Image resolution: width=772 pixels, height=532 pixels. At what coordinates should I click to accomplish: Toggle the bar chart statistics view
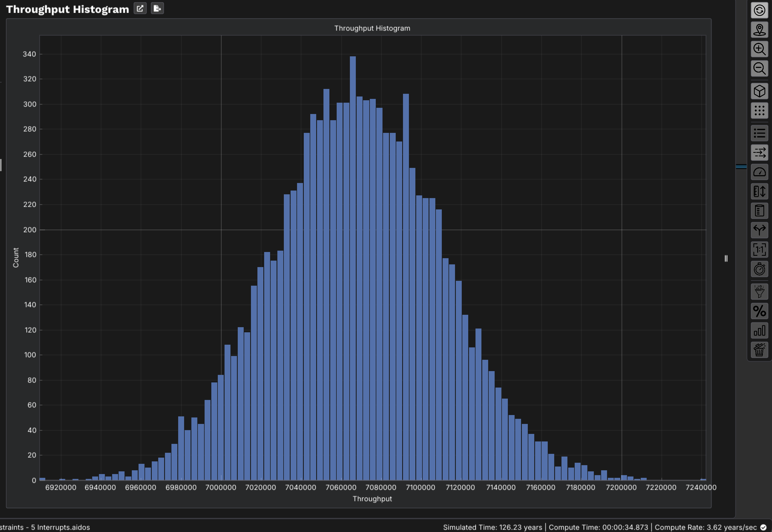[760, 330]
